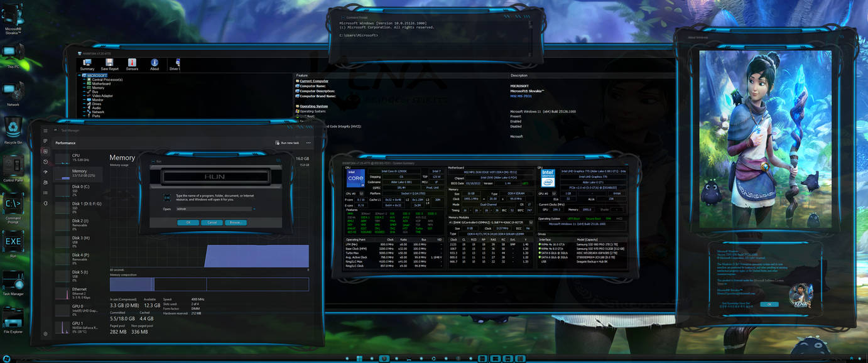Click Current Computer heading in HWiNFO feature list
Screen dimensions: 868x363
pyautogui.click(x=313, y=81)
